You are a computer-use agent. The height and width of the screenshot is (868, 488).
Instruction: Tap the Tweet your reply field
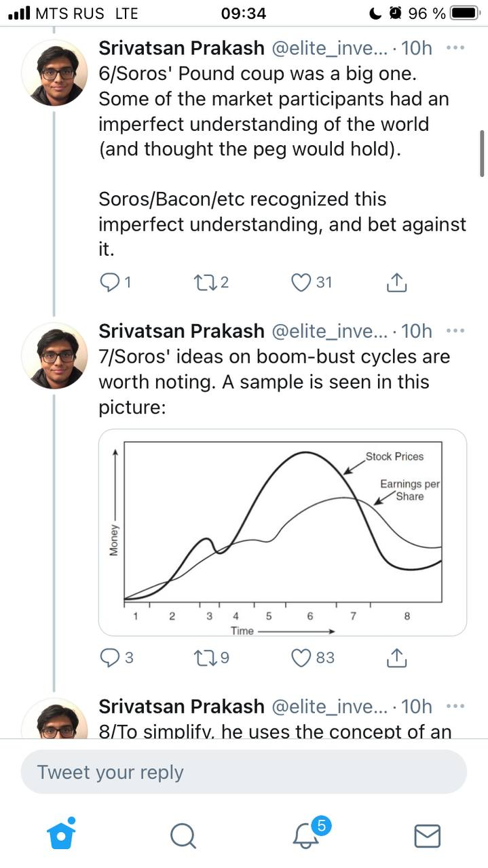pyautogui.click(x=244, y=772)
